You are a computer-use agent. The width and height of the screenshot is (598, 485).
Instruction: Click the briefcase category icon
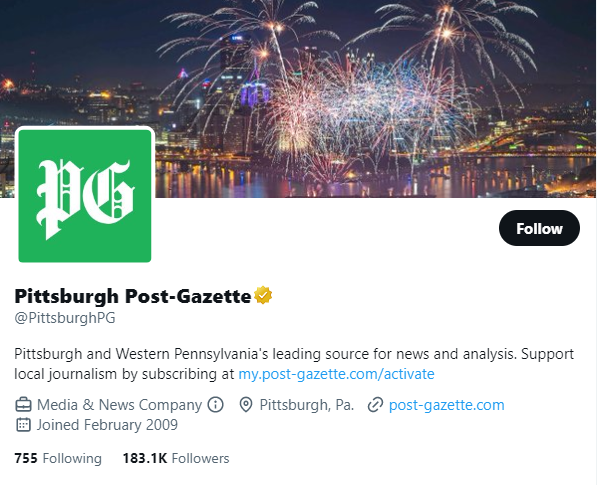[x=23, y=405]
